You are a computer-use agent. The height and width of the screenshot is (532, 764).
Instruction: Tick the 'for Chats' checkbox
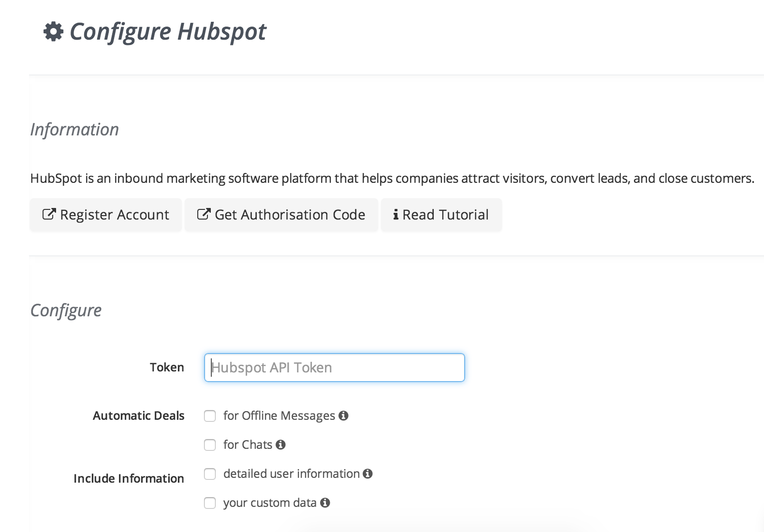[210, 445]
